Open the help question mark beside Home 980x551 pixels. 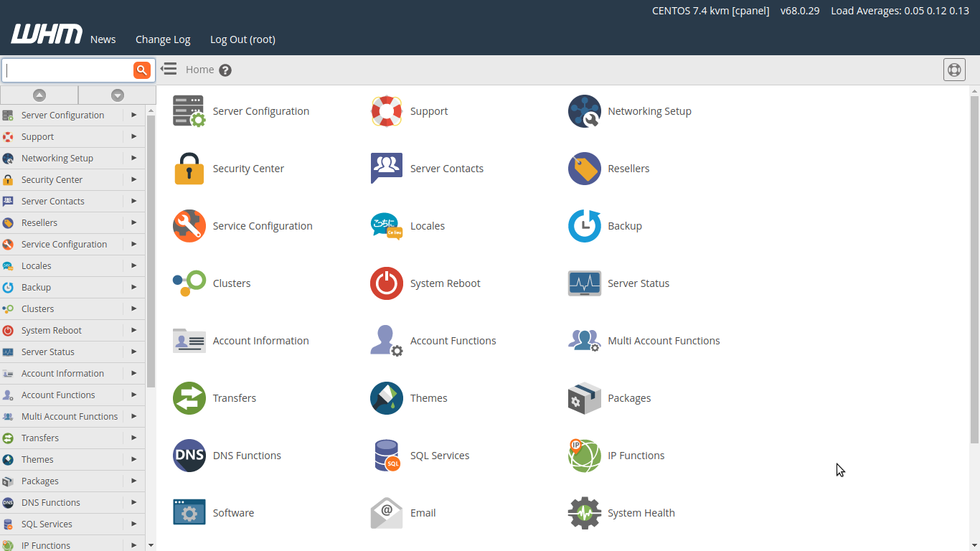point(225,70)
